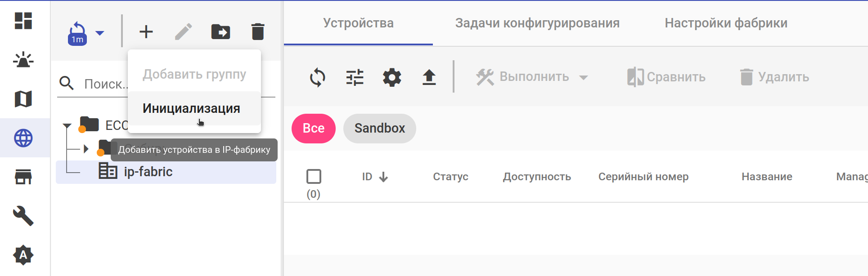Click the upload arrow icon
The height and width of the screenshot is (276, 868).
429,77
